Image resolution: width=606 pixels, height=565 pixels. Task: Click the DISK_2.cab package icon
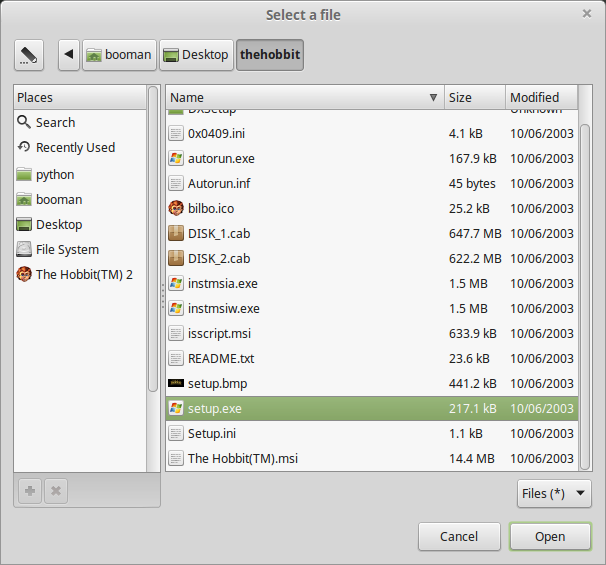[176, 259]
